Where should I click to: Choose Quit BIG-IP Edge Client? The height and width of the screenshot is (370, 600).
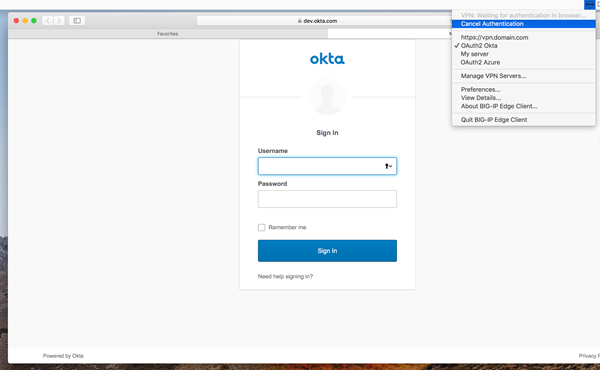click(x=523, y=120)
